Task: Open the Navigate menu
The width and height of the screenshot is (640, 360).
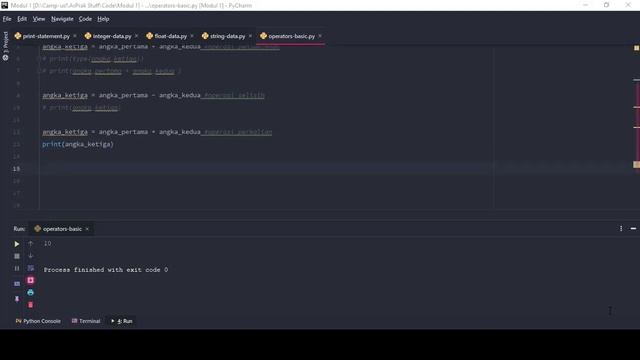Action: pyautogui.click(x=62, y=19)
